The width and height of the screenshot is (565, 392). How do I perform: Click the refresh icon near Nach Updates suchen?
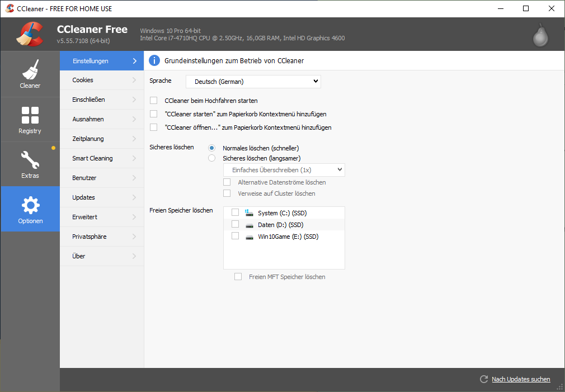click(484, 379)
